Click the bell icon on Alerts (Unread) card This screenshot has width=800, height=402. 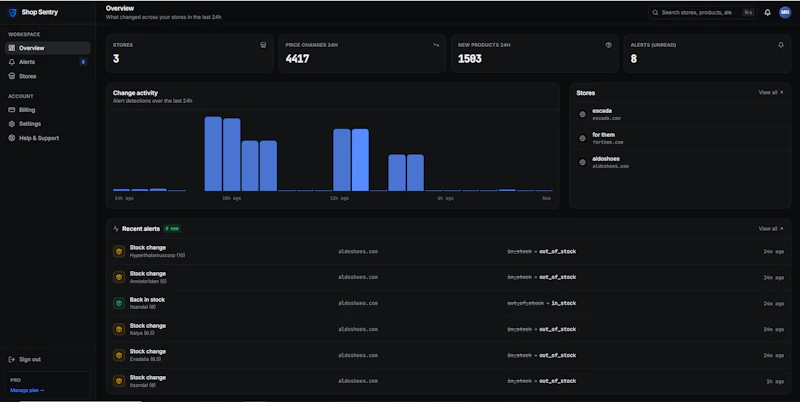(781, 45)
